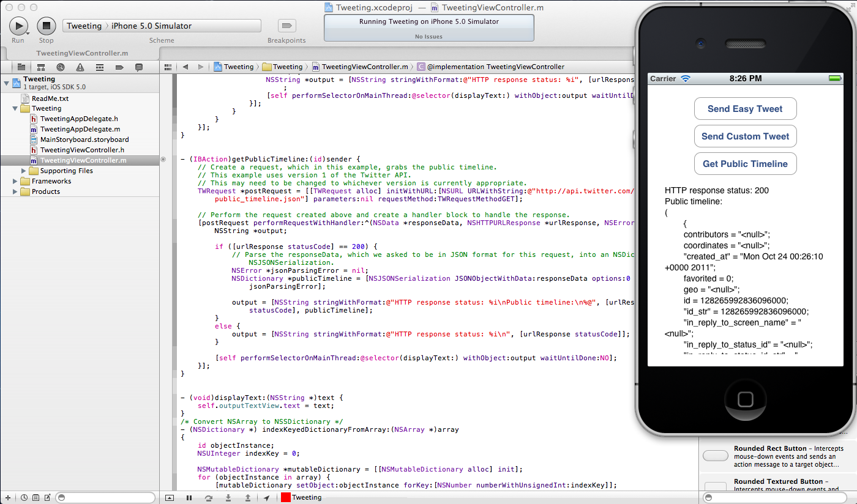
Task: Tap Send Easy Tweet in simulator
Action: click(x=745, y=109)
